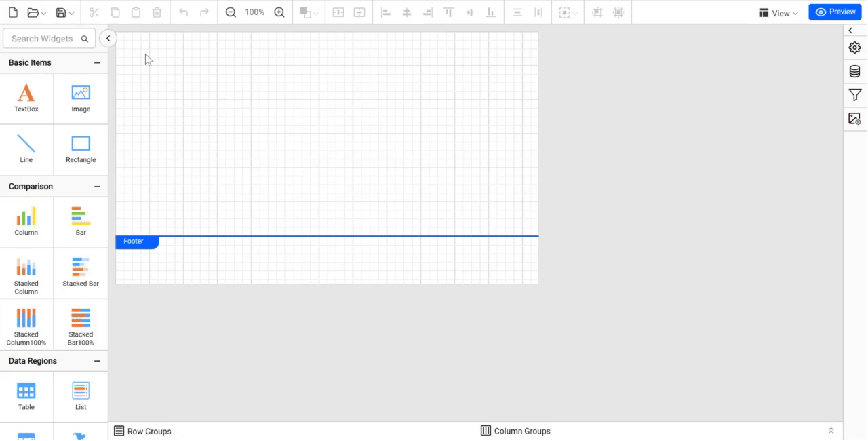
Task: Open the Image Manager panel
Action: pyautogui.click(x=854, y=119)
